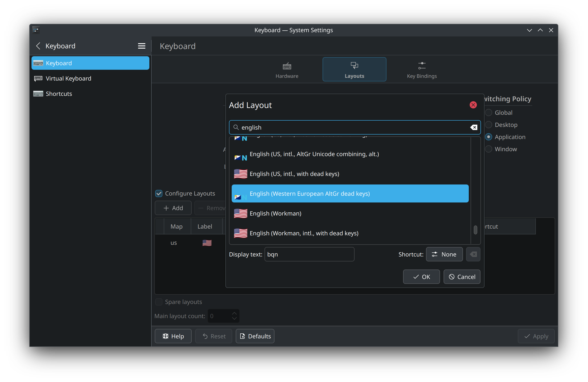Select the Desktop switching policy

click(502, 125)
